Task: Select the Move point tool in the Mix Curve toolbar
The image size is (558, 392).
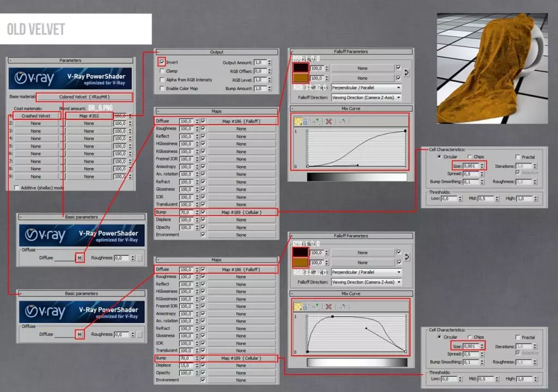Action: 299,121
